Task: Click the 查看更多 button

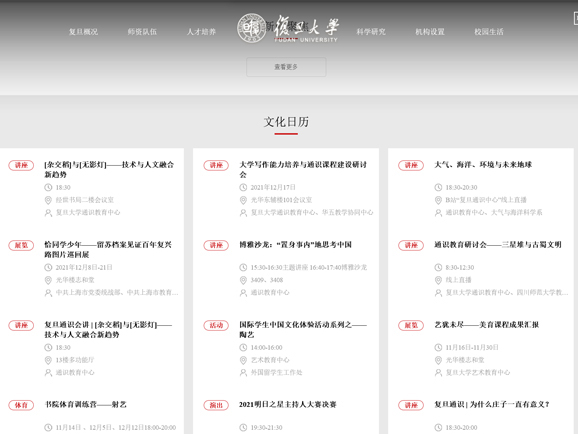Action: click(x=286, y=67)
